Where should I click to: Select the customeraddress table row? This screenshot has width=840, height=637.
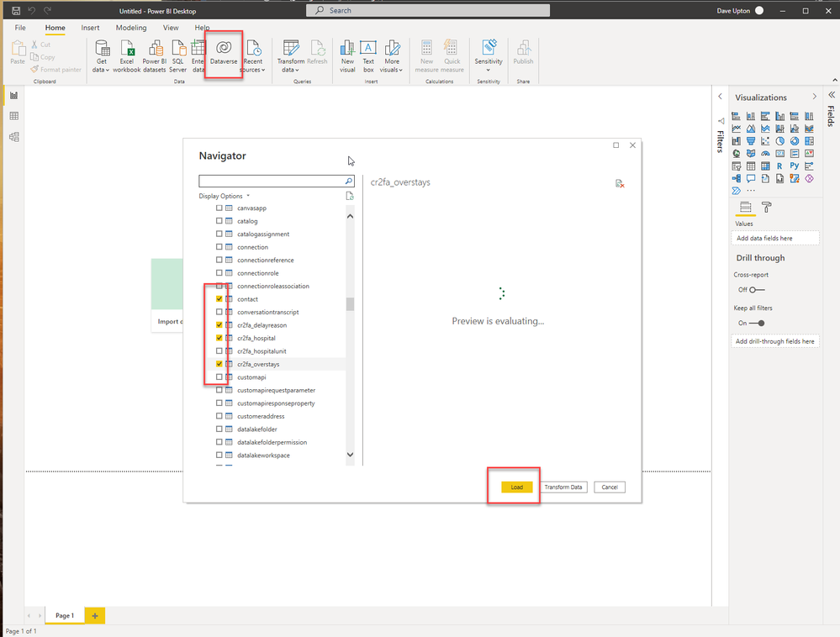pyautogui.click(x=261, y=416)
